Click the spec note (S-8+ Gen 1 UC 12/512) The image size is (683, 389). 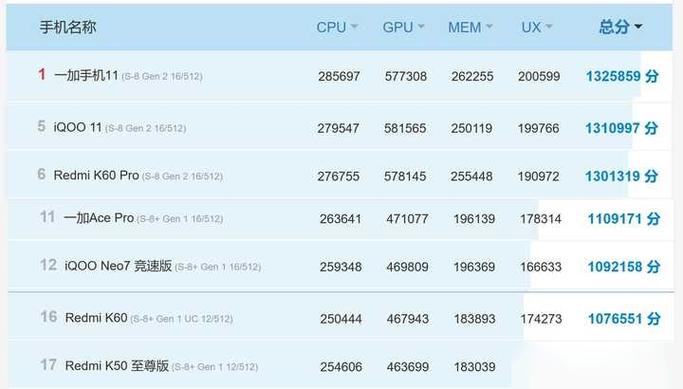click(182, 319)
